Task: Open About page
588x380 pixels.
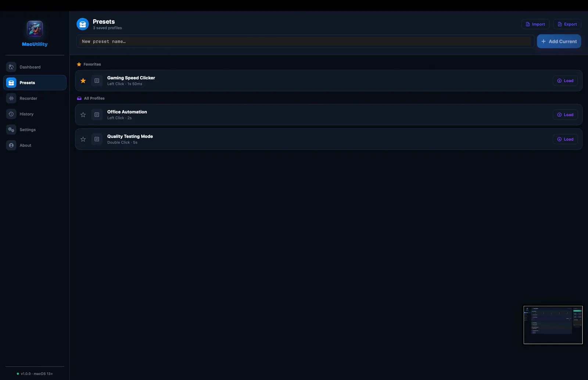Action: (35, 146)
